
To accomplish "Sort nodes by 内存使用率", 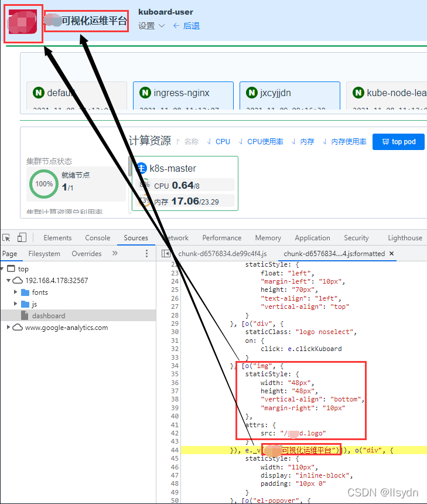I will [344, 142].
